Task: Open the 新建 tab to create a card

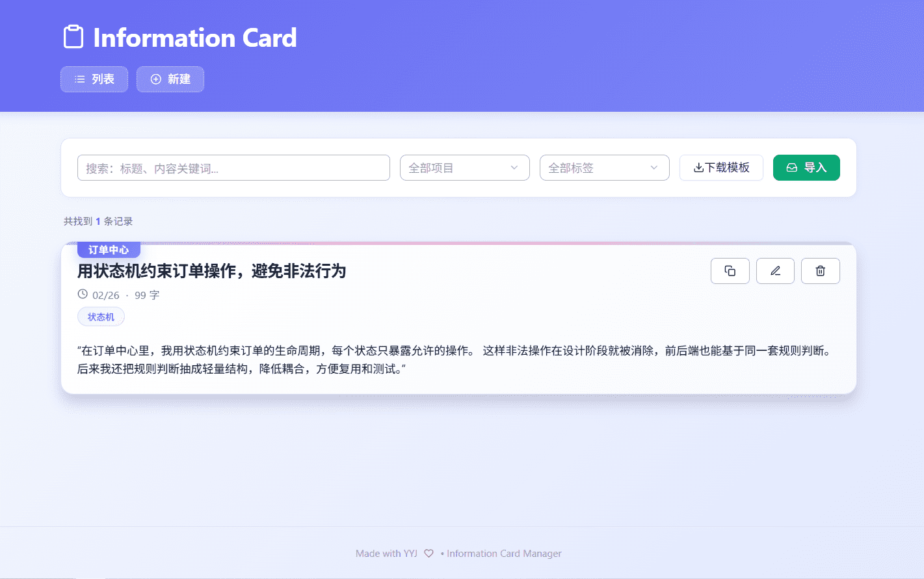Action: (170, 79)
